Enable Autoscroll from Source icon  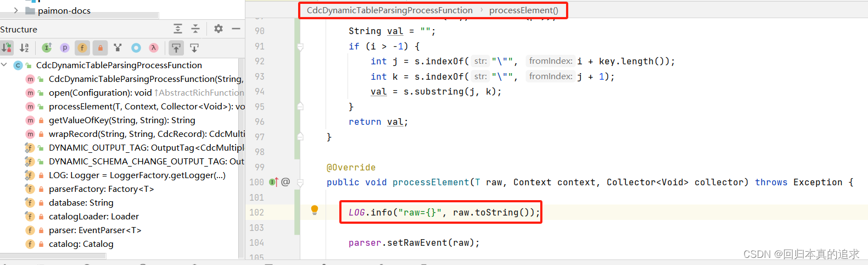pos(194,48)
